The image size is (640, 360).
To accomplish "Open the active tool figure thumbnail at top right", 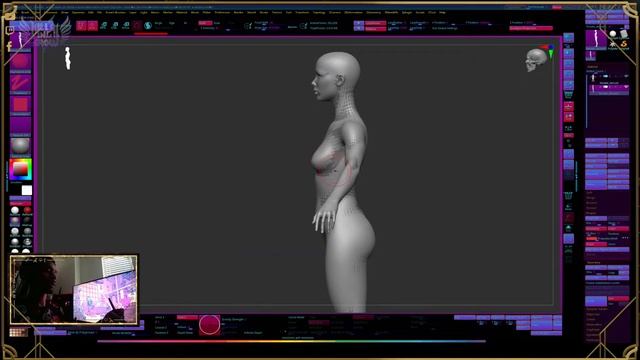I will 596,39.
